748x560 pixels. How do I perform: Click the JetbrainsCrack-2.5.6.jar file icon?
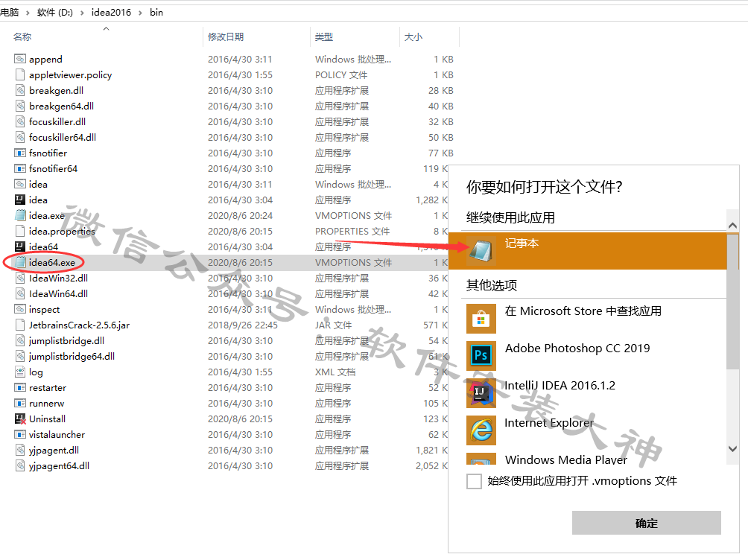(20, 325)
